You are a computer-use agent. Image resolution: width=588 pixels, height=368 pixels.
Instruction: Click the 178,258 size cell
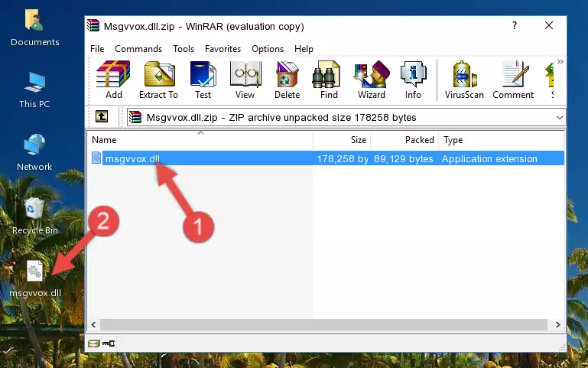[x=343, y=158]
